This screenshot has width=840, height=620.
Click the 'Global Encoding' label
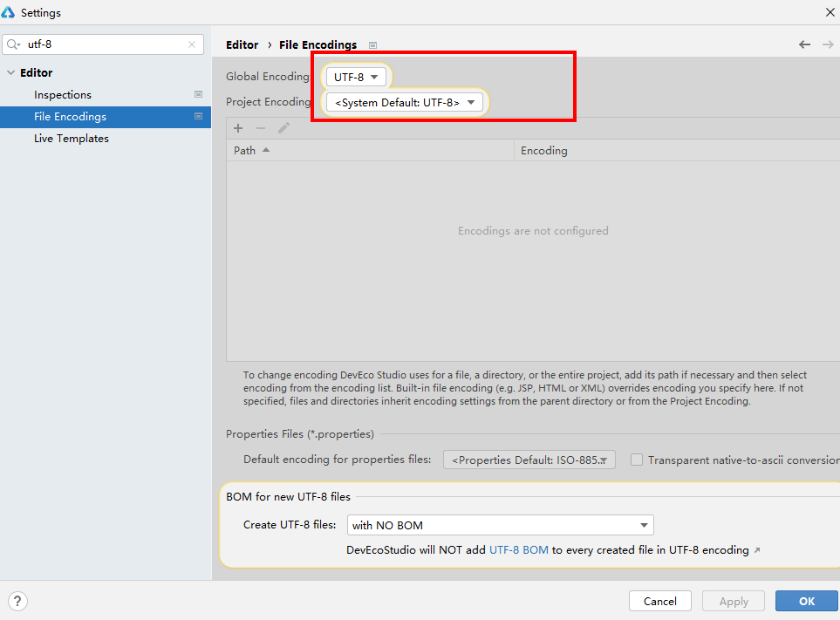coord(268,77)
